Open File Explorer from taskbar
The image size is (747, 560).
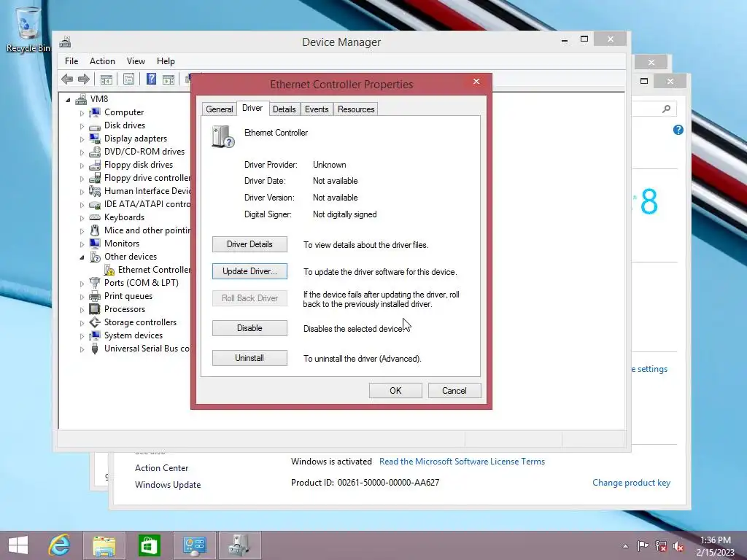click(x=104, y=545)
